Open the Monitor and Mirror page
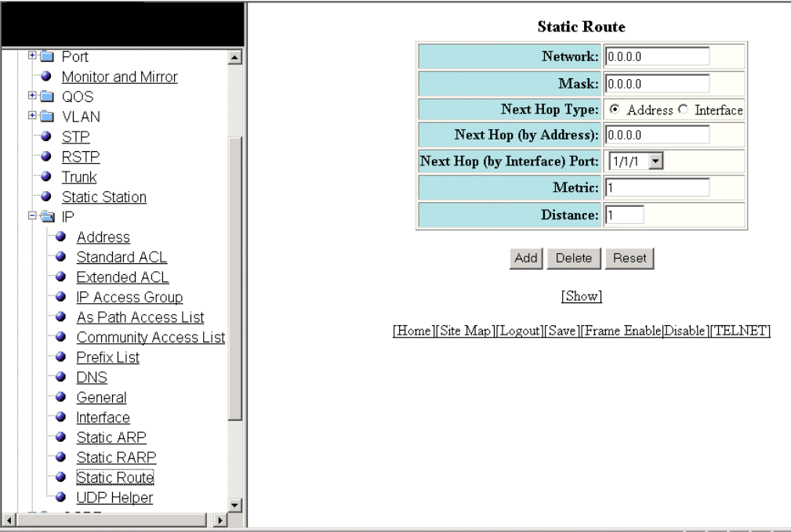This screenshot has height=532, width=791. (x=120, y=77)
